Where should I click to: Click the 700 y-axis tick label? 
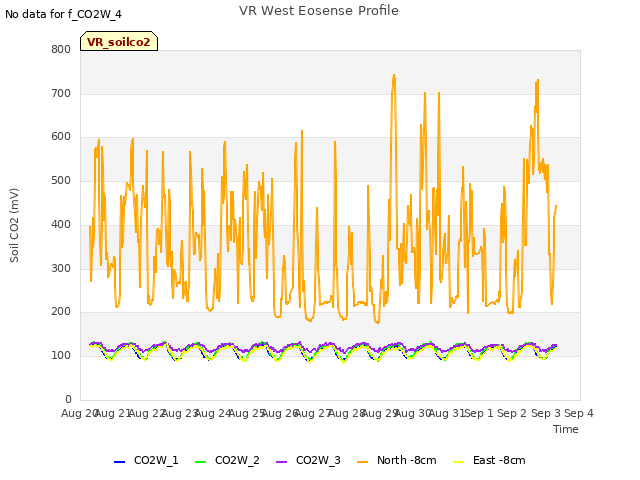coord(61,93)
